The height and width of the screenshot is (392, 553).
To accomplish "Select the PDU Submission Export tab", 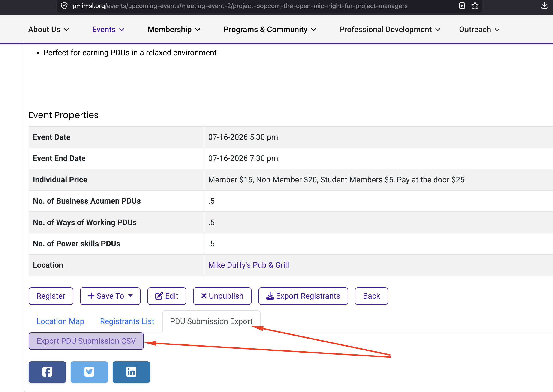I will [x=211, y=321].
